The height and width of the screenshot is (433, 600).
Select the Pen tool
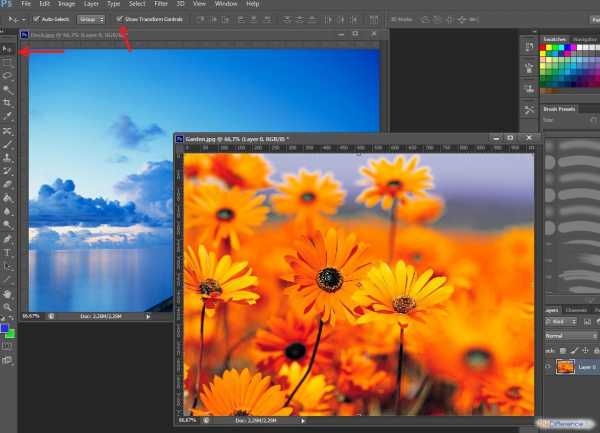[x=7, y=239]
